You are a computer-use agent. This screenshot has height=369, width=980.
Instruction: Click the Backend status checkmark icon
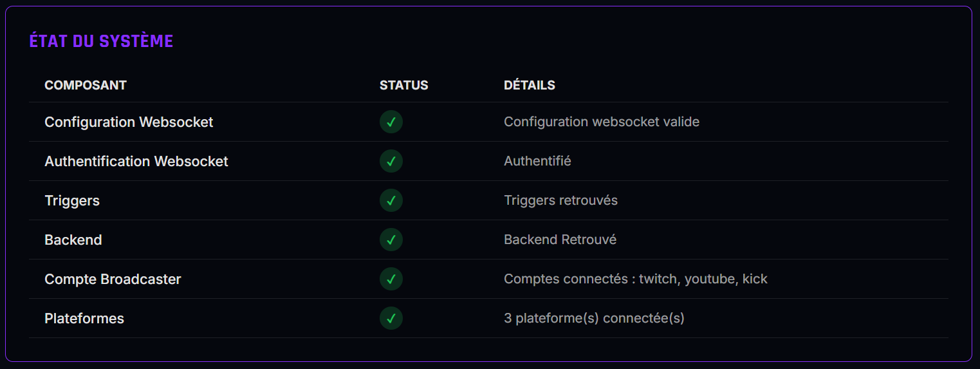click(x=391, y=240)
